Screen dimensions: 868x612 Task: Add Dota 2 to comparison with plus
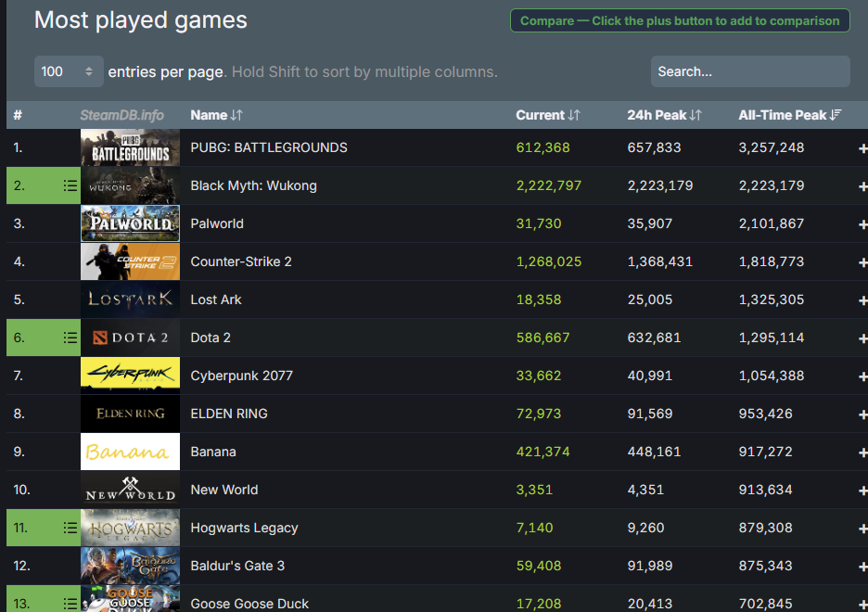click(x=863, y=338)
